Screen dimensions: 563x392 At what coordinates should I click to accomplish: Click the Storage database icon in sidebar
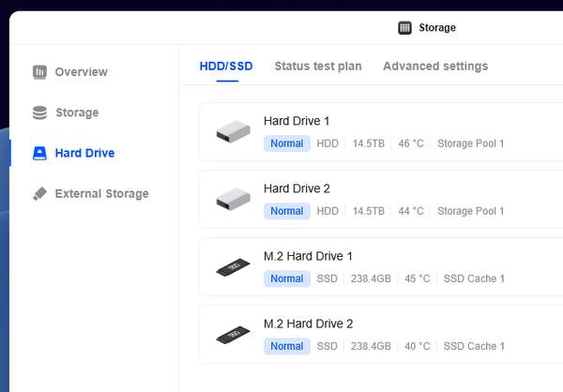[39, 113]
